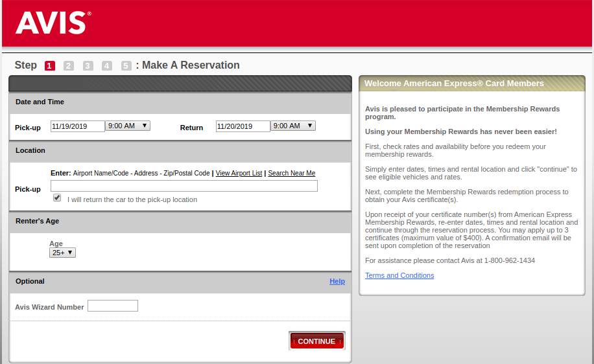Open the return time dropdown
The image size is (594, 364).
pyautogui.click(x=293, y=126)
